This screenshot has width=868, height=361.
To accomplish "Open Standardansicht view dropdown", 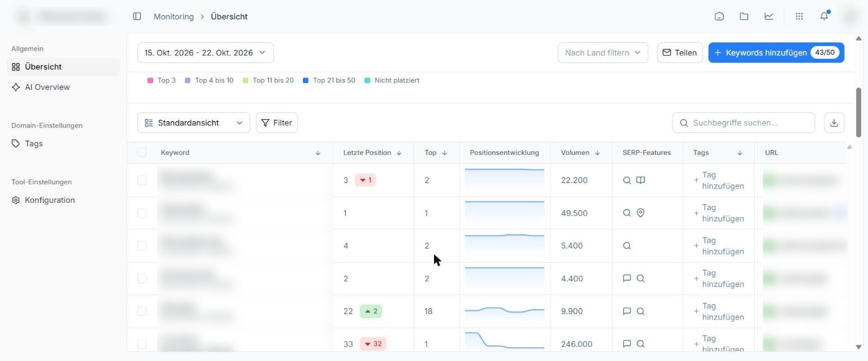I will [194, 123].
